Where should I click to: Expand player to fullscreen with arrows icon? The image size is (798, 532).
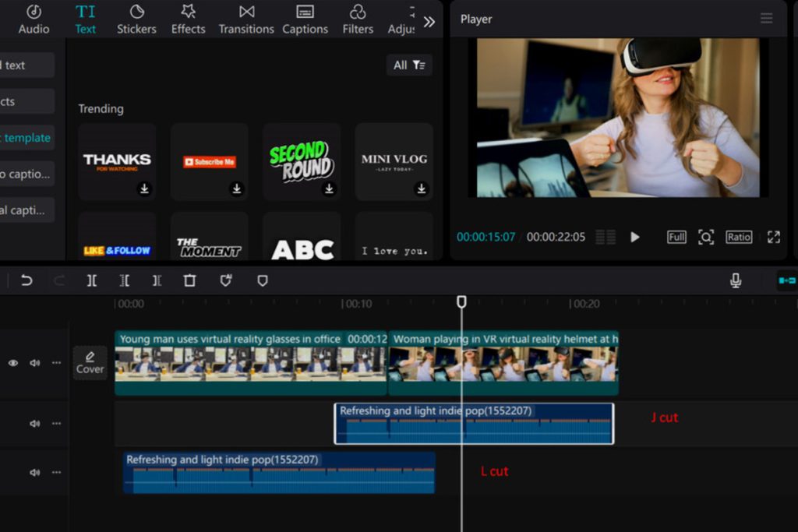773,237
